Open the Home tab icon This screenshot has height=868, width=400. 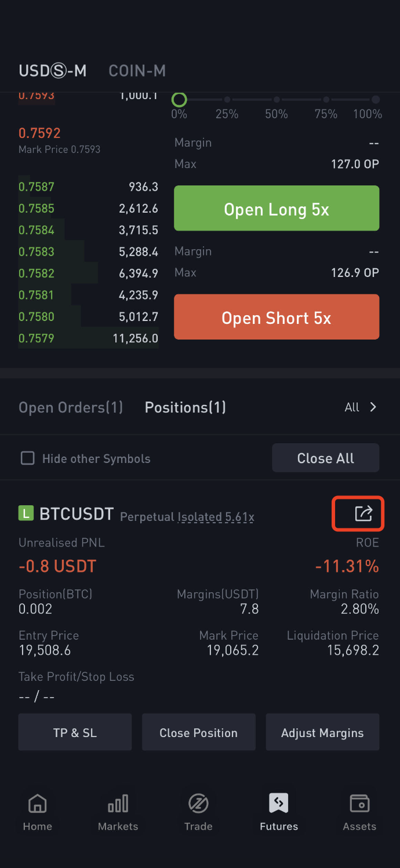[x=37, y=803]
